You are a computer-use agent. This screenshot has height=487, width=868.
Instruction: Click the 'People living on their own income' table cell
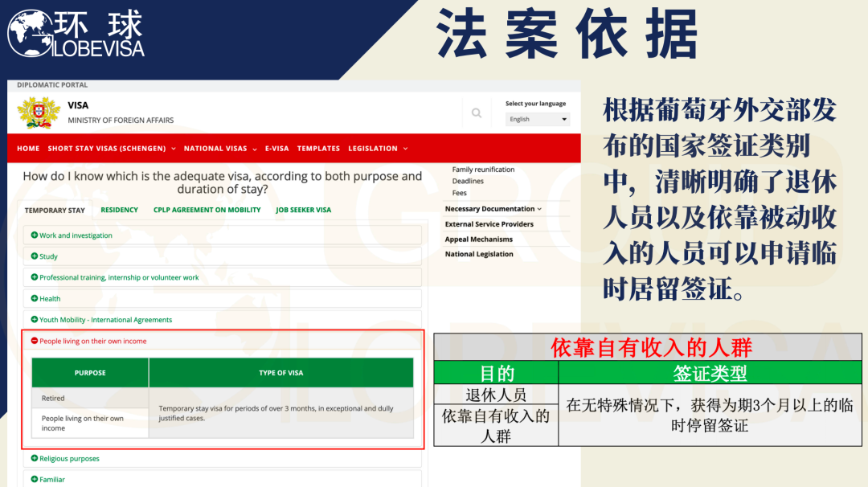coord(90,424)
